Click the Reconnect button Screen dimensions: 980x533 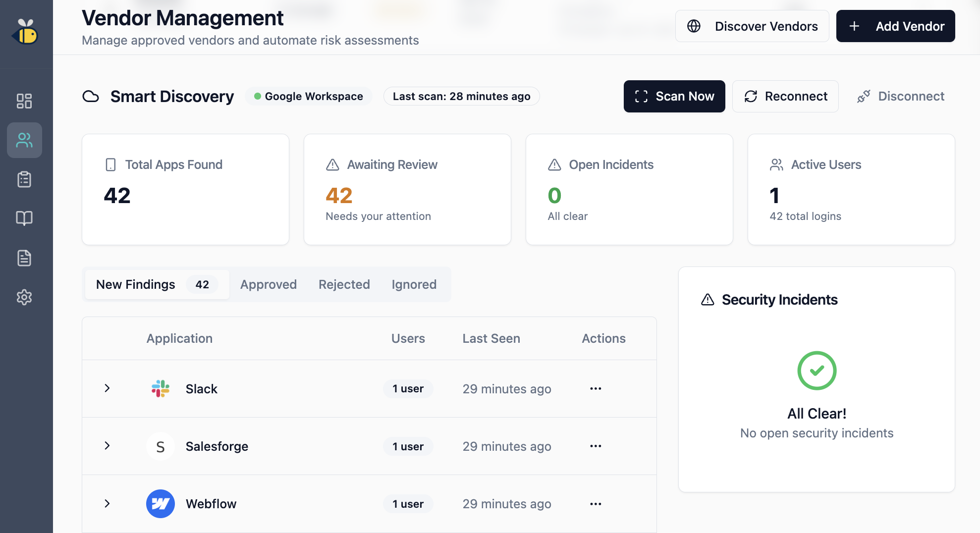(785, 96)
